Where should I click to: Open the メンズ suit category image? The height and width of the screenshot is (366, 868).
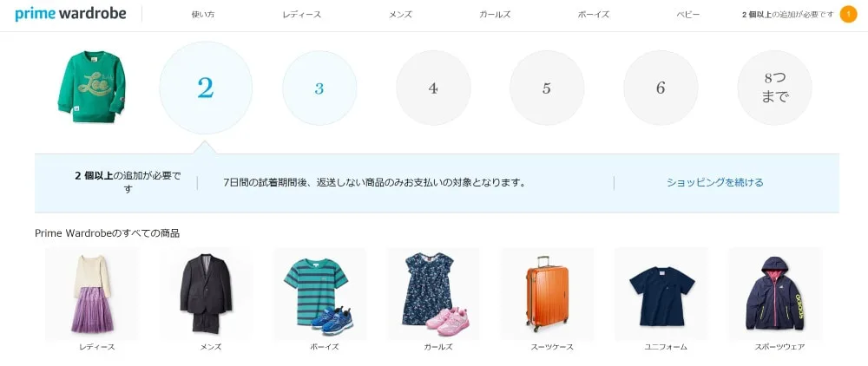point(206,293)
